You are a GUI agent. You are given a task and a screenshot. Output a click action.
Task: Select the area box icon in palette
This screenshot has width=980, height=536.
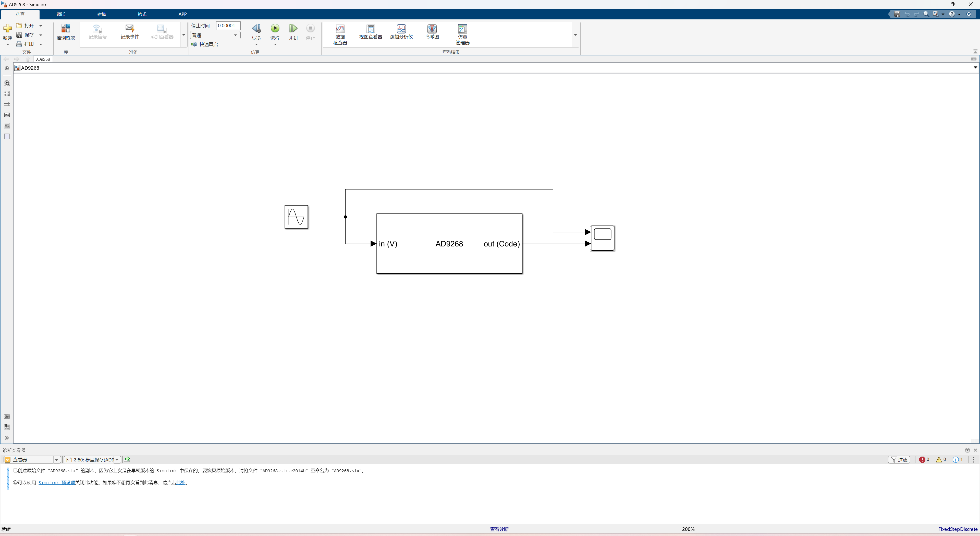(7, 136)
